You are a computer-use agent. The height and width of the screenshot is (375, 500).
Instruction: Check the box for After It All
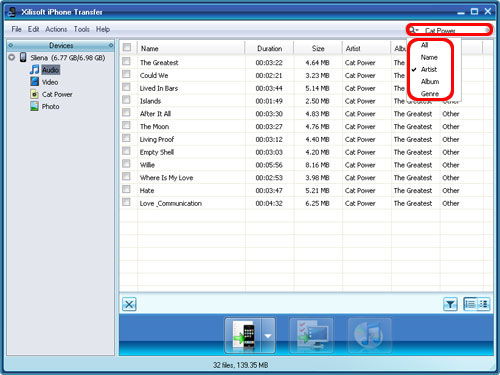(x=126, y=112)
